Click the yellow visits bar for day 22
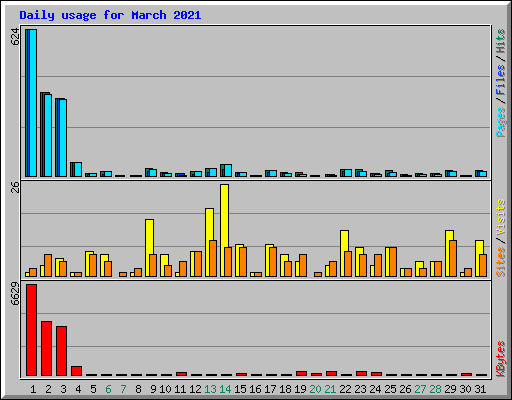 pyautogui.click(x=344, y=253)
